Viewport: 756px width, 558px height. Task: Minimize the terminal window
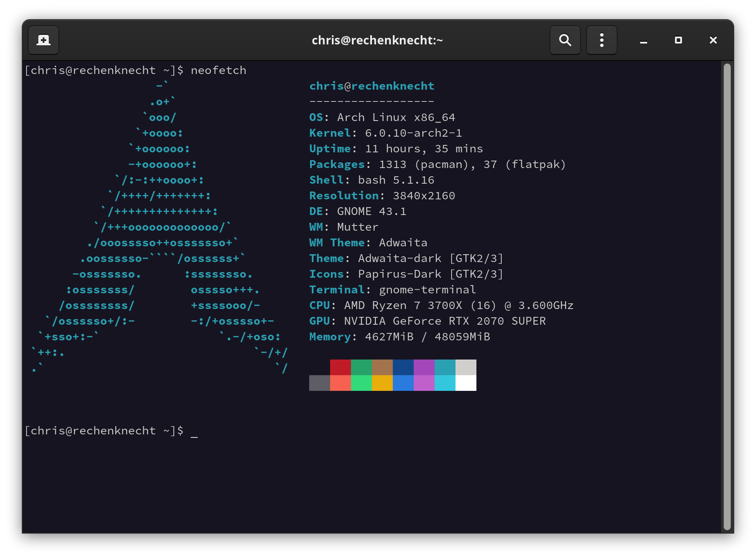644,40
